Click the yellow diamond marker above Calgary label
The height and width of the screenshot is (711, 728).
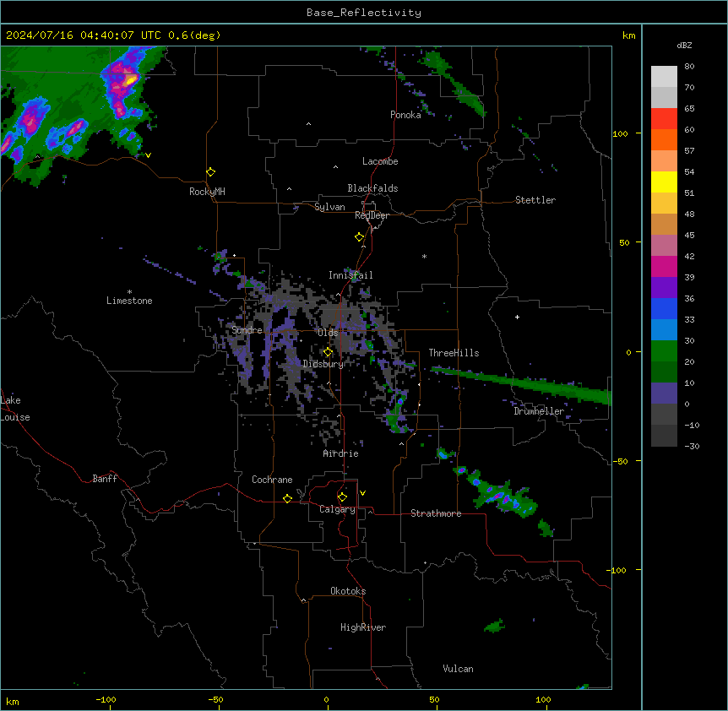pos(342,497)
